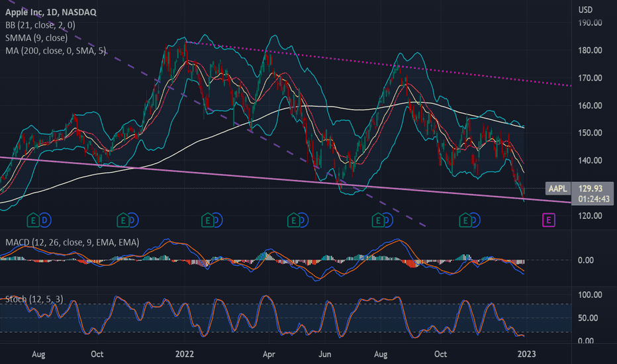
Task: Select the Stoch (12, 5, 3) legend
Action: click(34, 299)
